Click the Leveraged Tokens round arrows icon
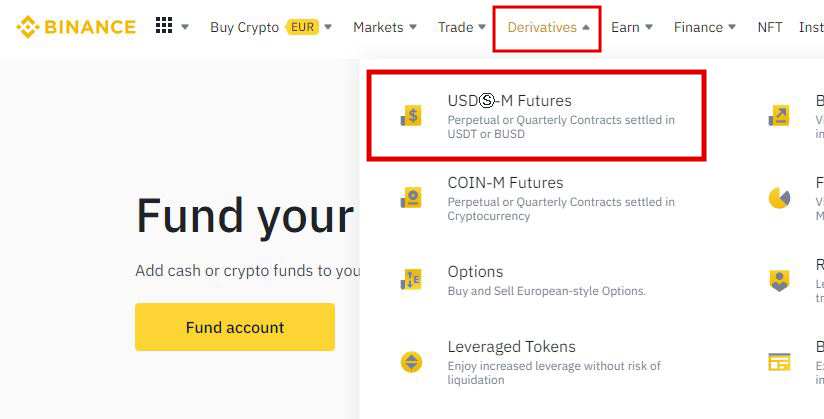This screenshot has width=824, height=419. pos(411,362)
